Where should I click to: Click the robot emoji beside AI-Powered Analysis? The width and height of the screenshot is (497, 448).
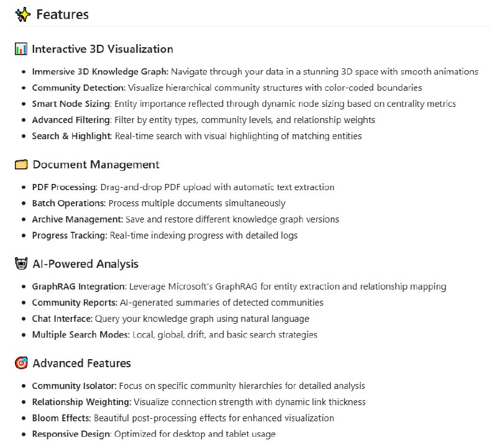pos(21,264)
